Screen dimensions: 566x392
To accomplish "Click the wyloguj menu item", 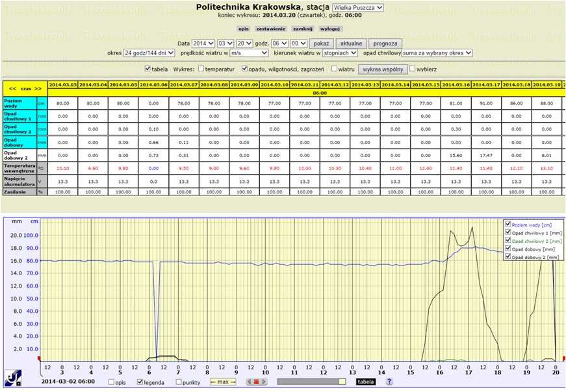I will click(330, 29).
